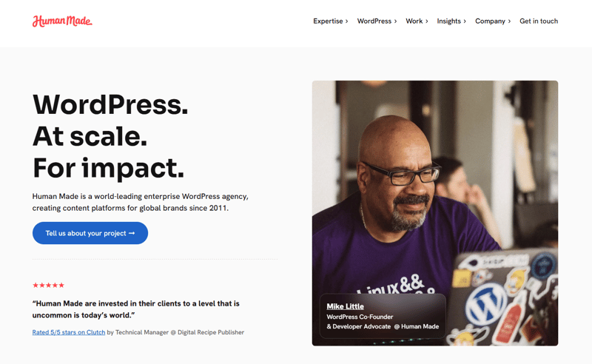Click the WordPress sticker on laptop
592x364 pixels.
click(486, 304)
